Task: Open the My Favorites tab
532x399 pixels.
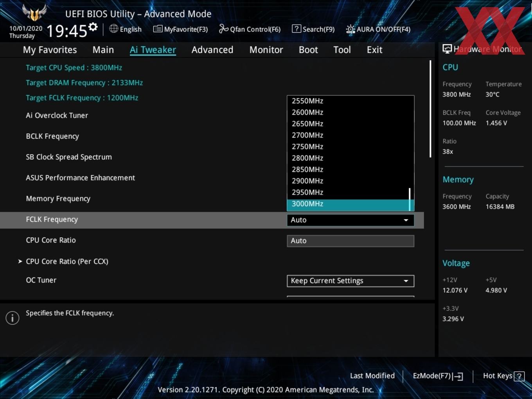Action: (50, 50)
